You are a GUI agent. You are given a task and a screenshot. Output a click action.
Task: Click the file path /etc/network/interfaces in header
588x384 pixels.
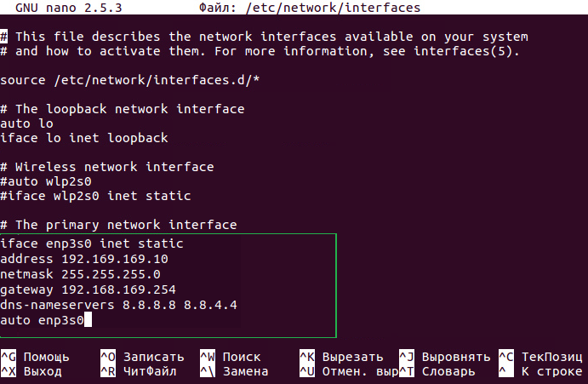pyautogui.click(x=333, y=8)
